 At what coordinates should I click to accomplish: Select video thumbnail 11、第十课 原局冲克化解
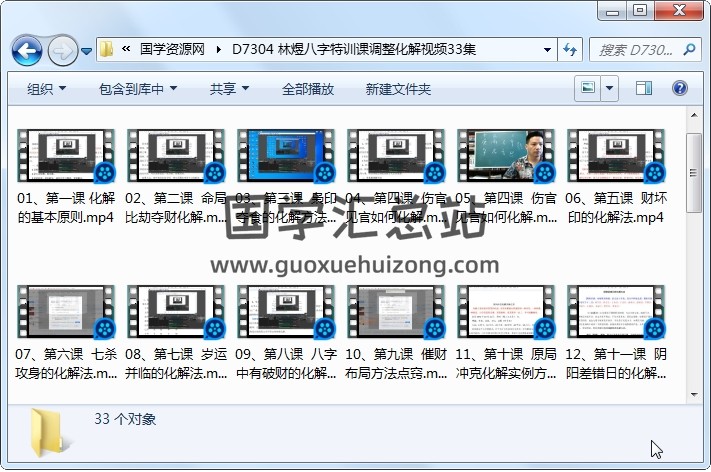506,311
